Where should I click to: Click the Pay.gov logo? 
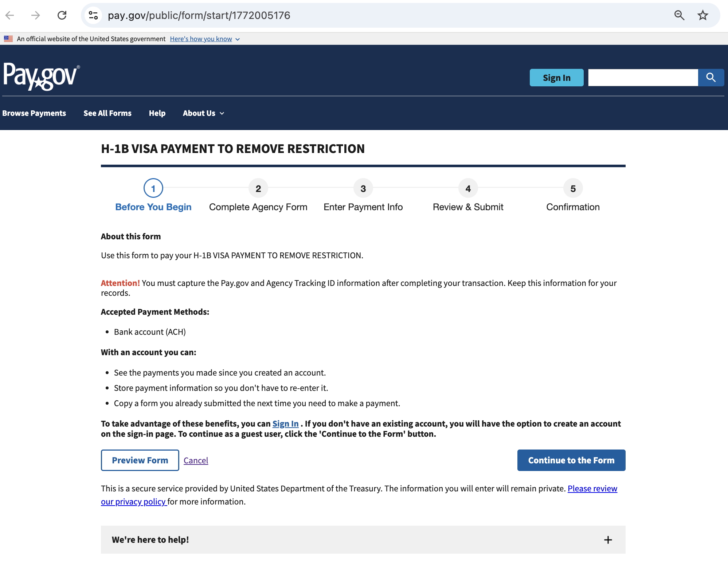41,76
